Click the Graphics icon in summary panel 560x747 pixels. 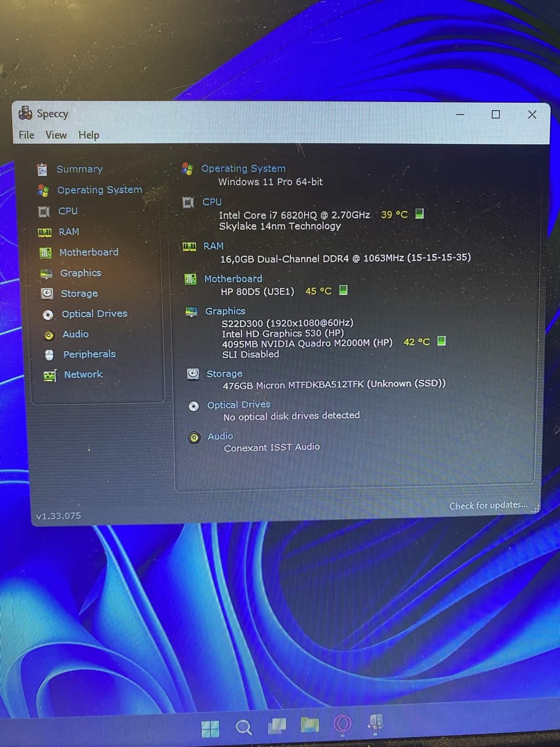tap(191, 312)
